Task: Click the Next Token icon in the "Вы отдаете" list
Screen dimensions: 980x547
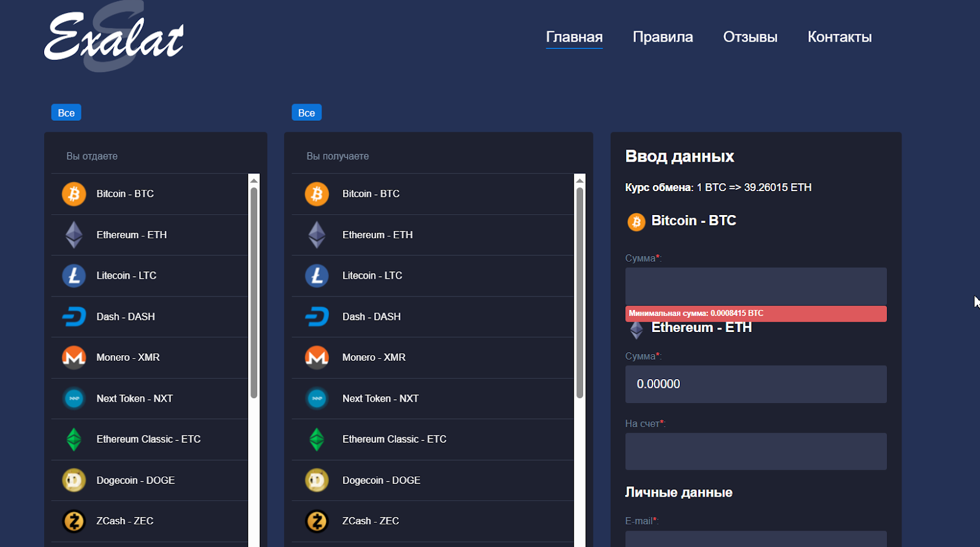Action: point(74,398)
